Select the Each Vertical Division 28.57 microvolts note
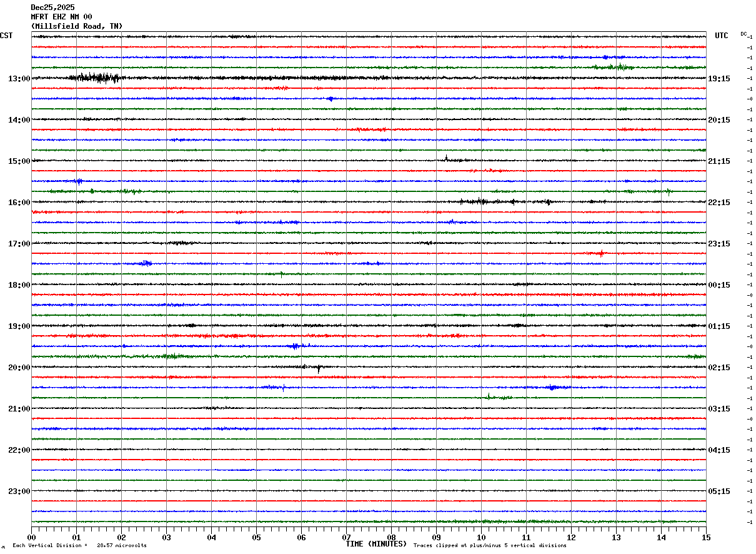The image size is (756, 554). 79,546
